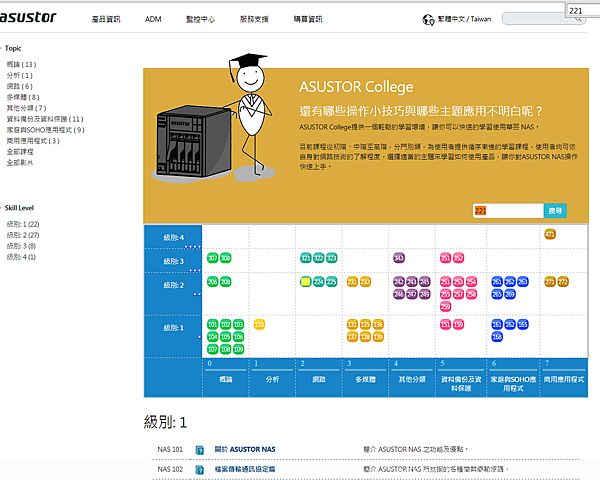Open the 產品資訊 navigation menu

pos(106,19)
